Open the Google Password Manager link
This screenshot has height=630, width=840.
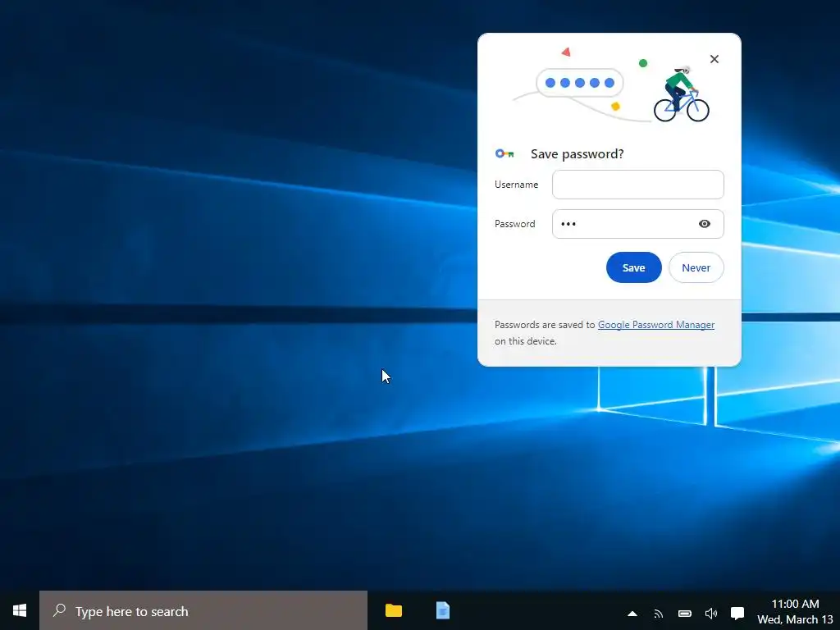tap(655, 325)
